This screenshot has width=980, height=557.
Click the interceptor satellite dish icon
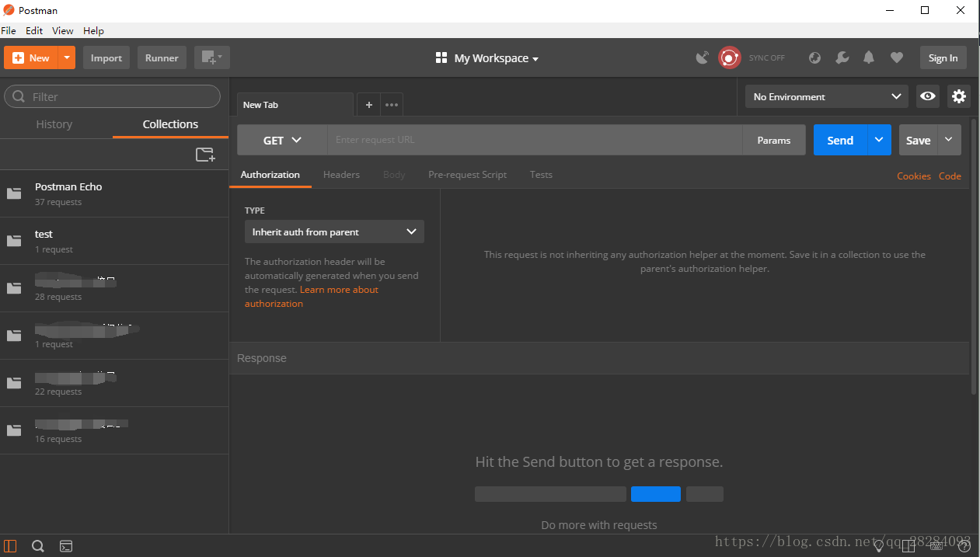[x=703, y=57]
